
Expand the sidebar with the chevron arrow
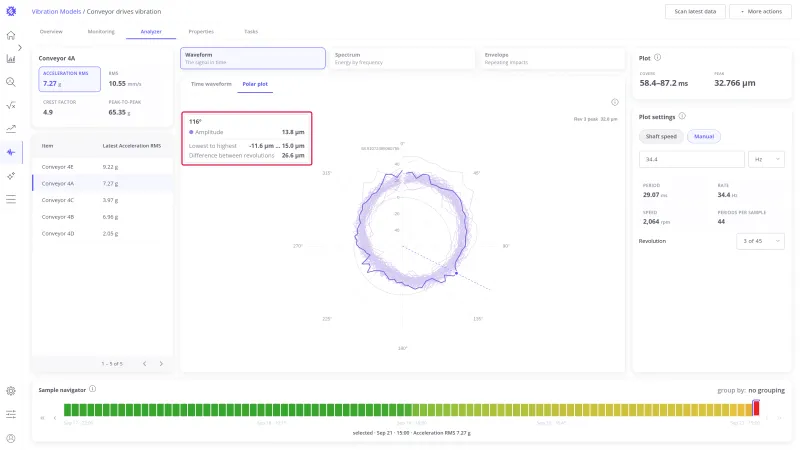tap(20, 47)
